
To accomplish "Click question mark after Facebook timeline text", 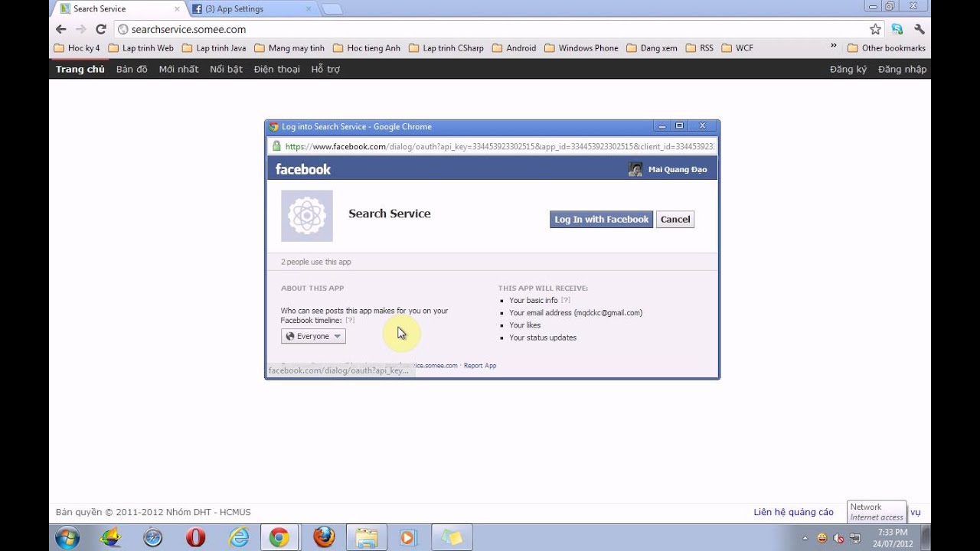I will (350, 321).
